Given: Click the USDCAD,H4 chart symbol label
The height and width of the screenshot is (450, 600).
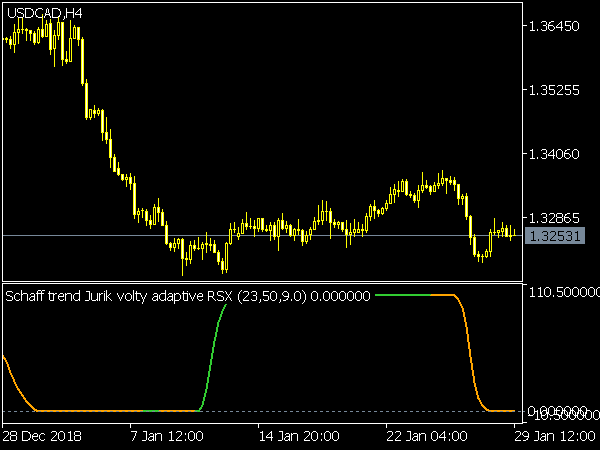Looking at the screenshot, I should point(44,13).
